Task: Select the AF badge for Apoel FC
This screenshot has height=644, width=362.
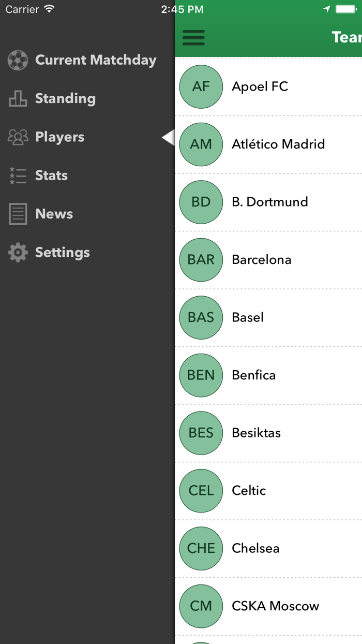Action: pyautogui.click(x=201, y=86)
